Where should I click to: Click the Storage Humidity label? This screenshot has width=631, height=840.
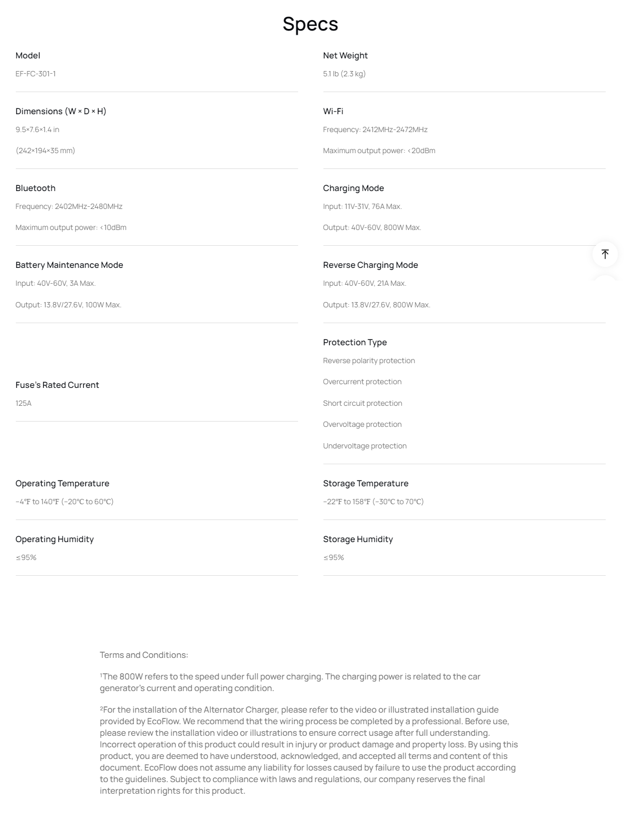click(x=358, y=539)
